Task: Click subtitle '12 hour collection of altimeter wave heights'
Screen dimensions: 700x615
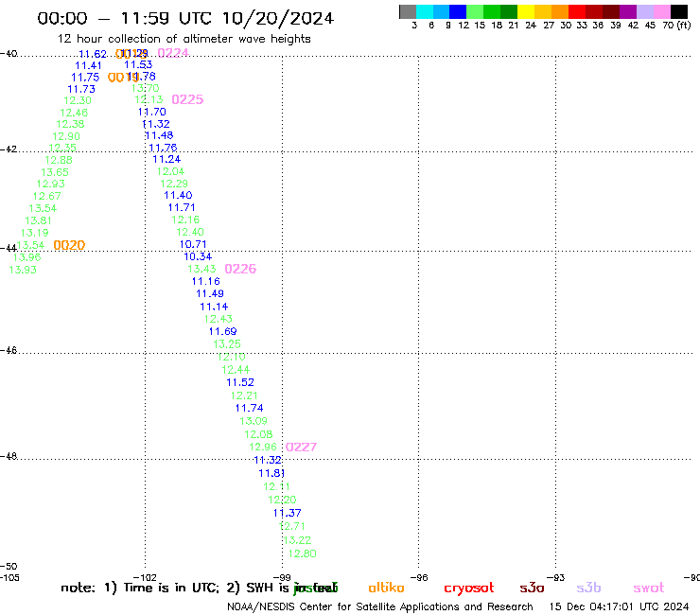Action: [184, 39]
